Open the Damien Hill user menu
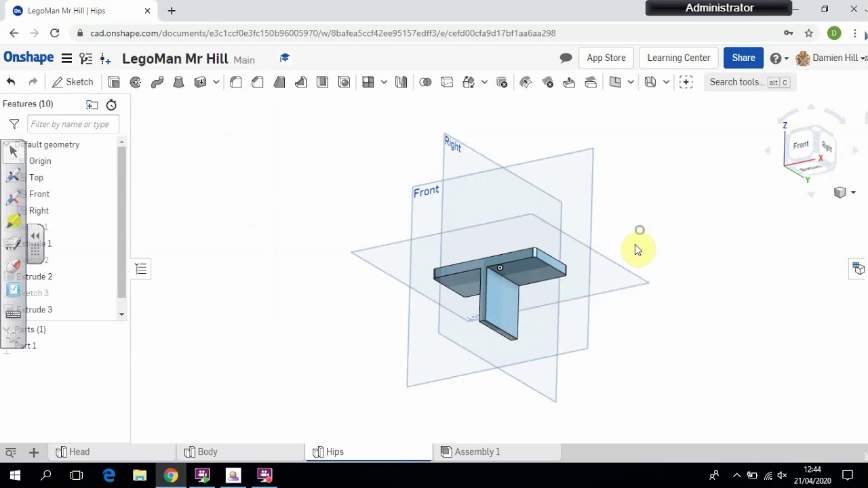This screenshot has height=488, width=868. [x=831, y=58]
